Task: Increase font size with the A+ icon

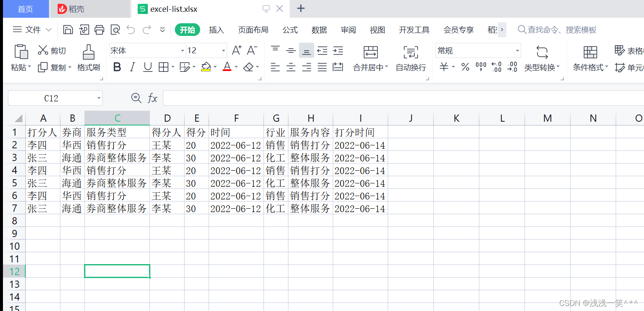Action: 236,50
